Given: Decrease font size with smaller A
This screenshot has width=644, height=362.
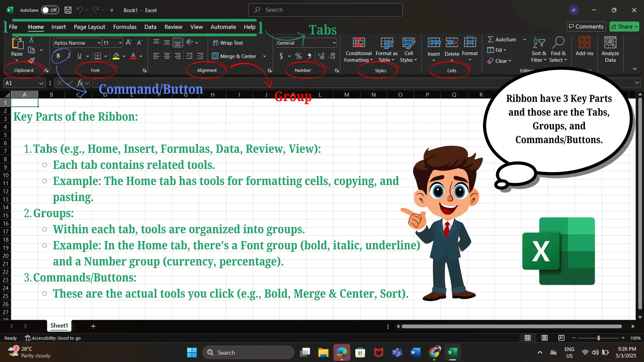Looking at the screenshot, I should coord(140,42).
